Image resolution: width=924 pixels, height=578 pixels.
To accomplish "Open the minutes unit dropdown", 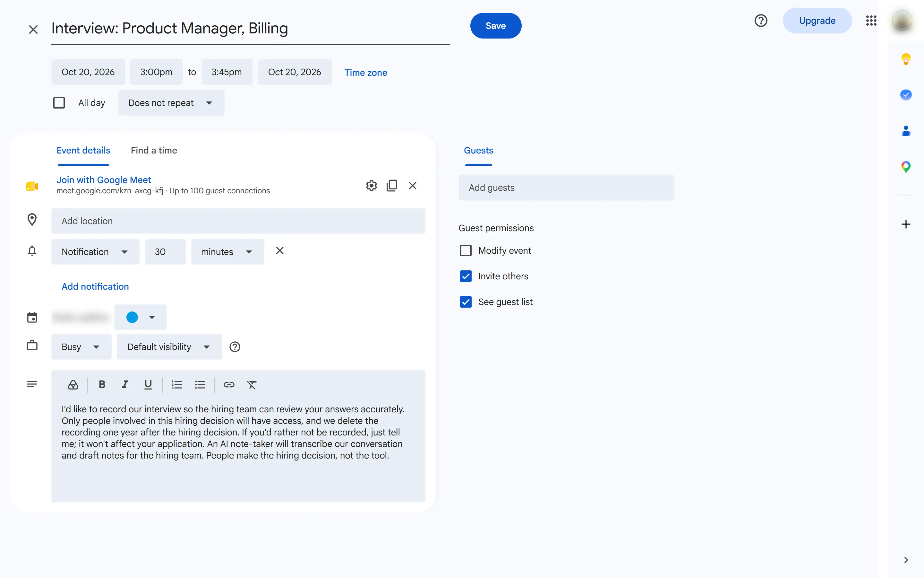I will (x=227, y=252).
